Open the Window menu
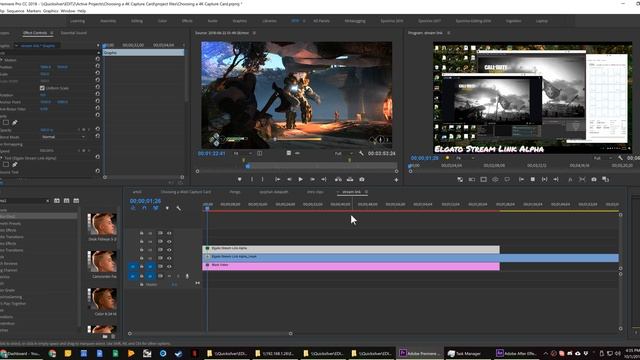The height and width of the screenshot is (360, 640). (x=68, y=11)
